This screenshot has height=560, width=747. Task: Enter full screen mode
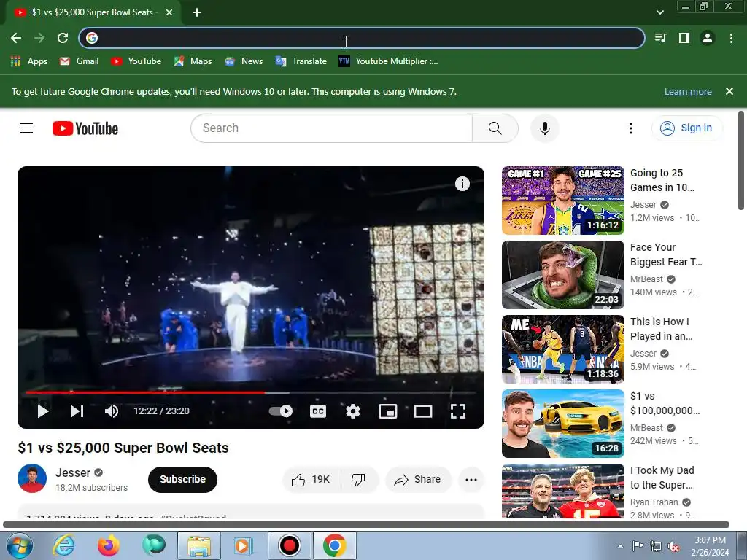click(x=458, y=411)
